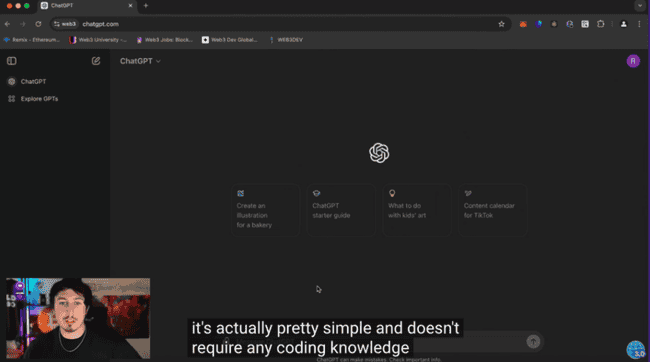This screenshot has width=650, height=362.
Task: Select the ChatGPT browser tab
Action: point(87,6)
